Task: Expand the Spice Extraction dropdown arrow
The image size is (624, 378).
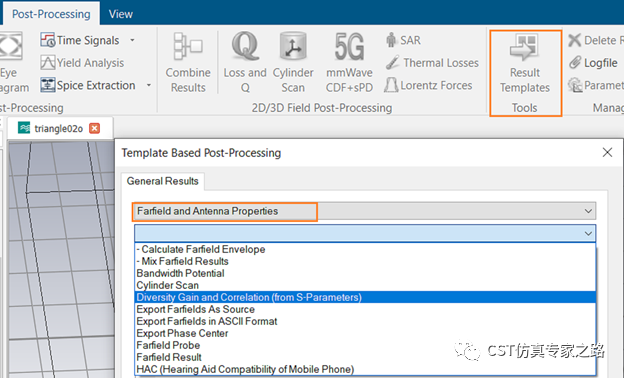Action: (148, 85)
